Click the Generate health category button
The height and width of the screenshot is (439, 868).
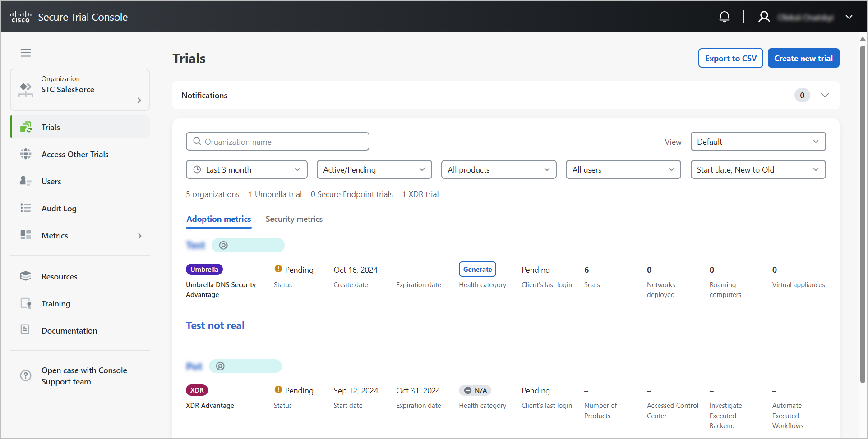[x=478, y=269]
